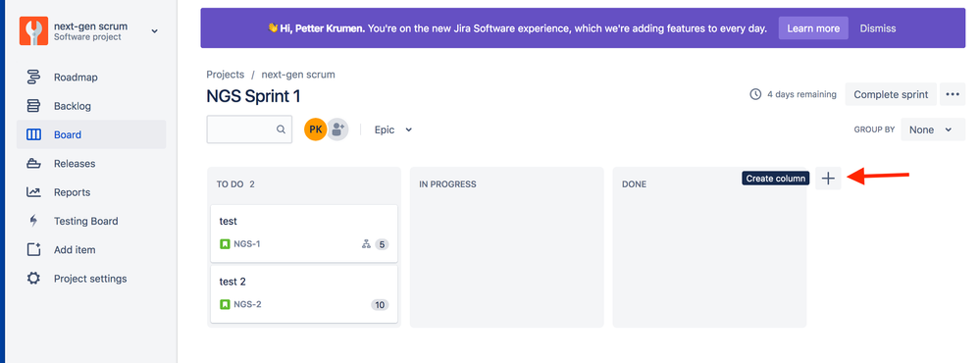Open the sprint more actions menu
980x363 pixels.
click(x=953, y=94)
